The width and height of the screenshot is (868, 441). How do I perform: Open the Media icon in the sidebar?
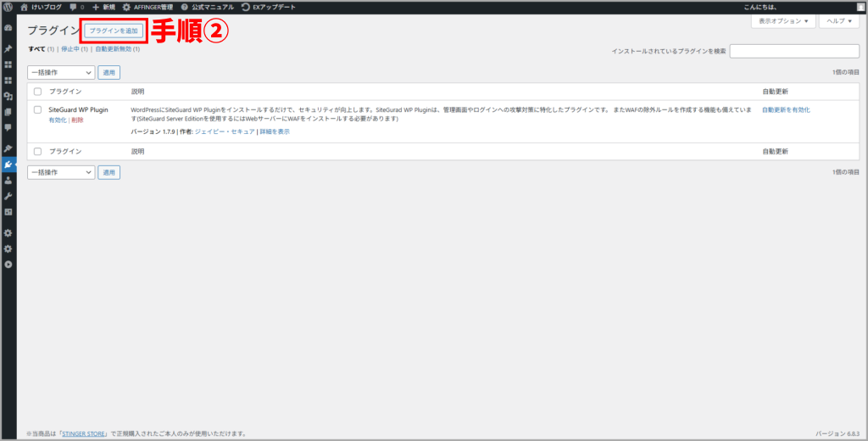click(8, 96)
